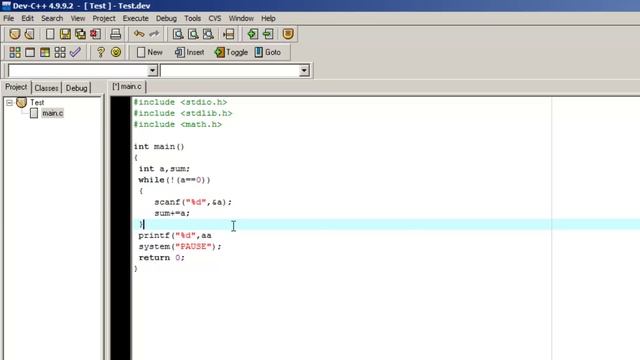The height and width of the screenshot is (360, 640).
Task: Open the Window menu
Action: tap(241, 18)
